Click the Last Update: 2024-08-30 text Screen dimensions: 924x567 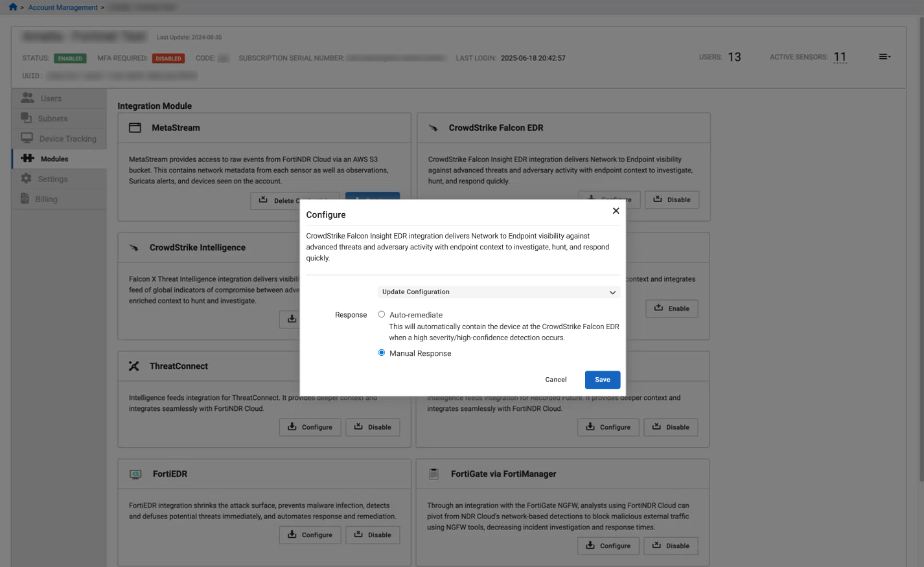(189, 38)
